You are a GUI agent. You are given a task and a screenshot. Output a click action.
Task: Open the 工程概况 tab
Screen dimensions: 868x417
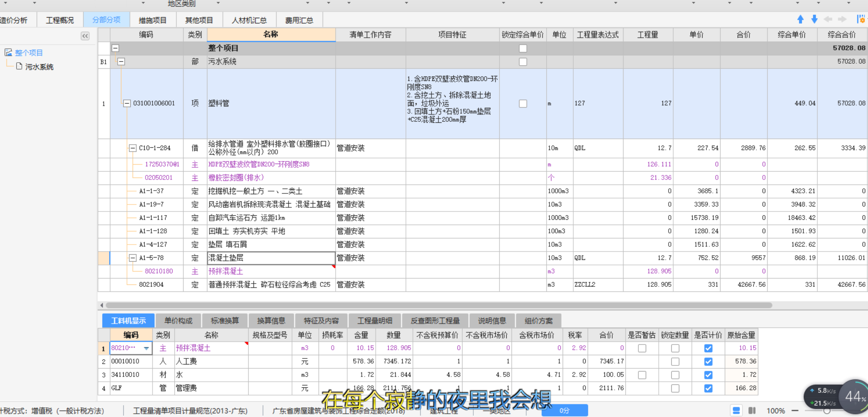coord(60,20)
